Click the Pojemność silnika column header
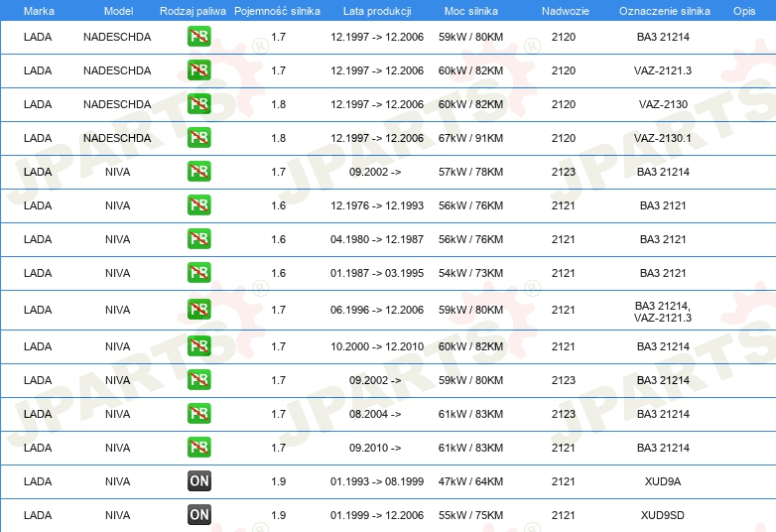This screenshot has height=532, width=776. (x=277, y=11)
